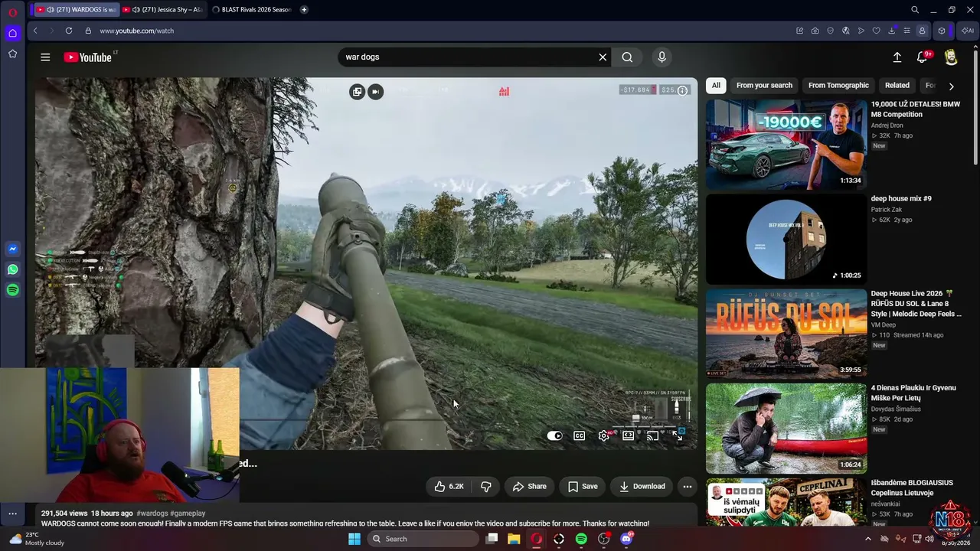Open Opera translate page icon

coord(845,31)
